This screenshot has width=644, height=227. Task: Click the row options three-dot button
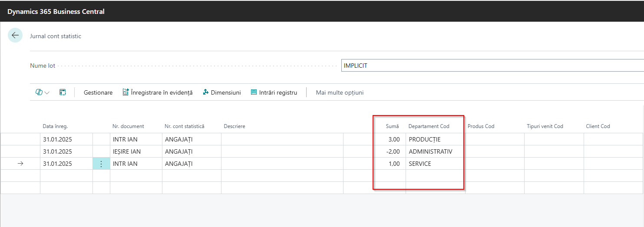click(x=101, y=164)
